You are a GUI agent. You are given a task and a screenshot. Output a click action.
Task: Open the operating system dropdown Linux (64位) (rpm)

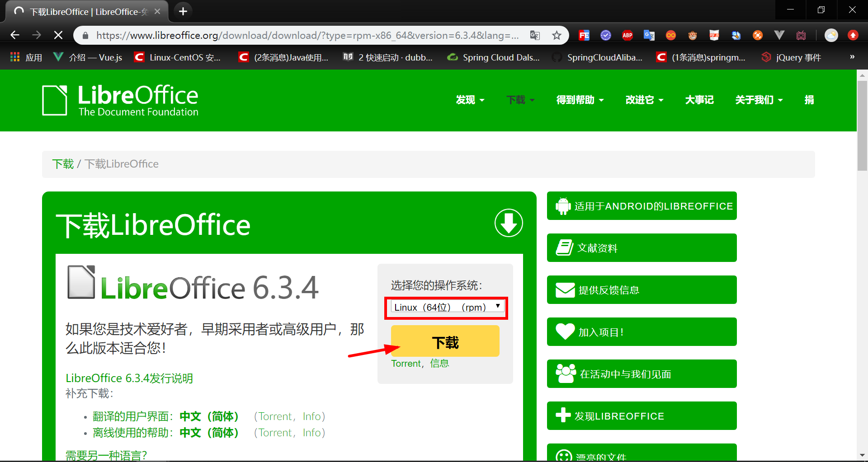447,307
